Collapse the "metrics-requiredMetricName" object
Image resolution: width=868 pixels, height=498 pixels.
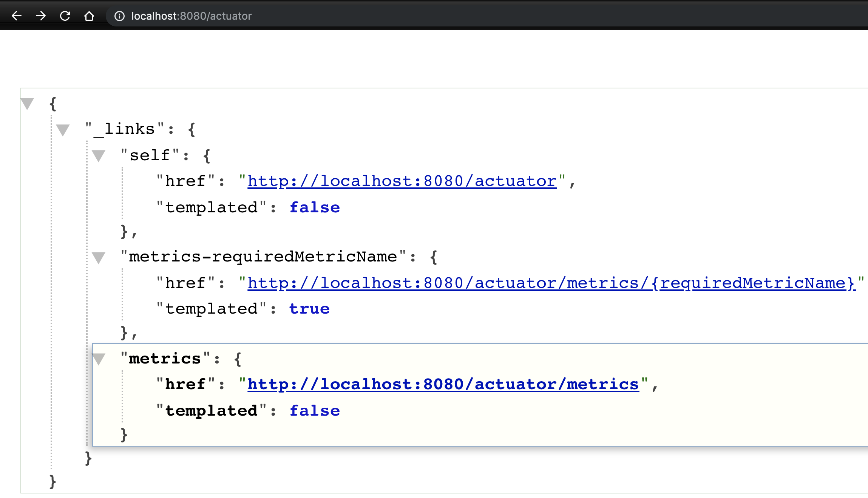point(98,258)
